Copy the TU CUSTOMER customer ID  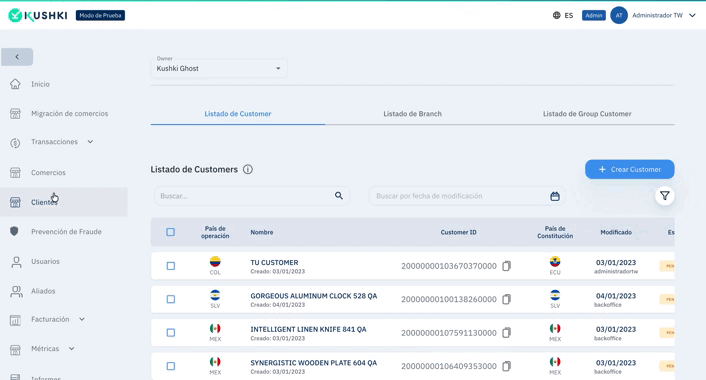tap(507, 266)
